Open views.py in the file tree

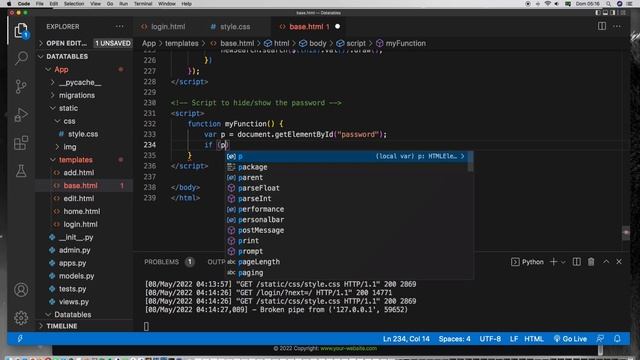(74, 302)
